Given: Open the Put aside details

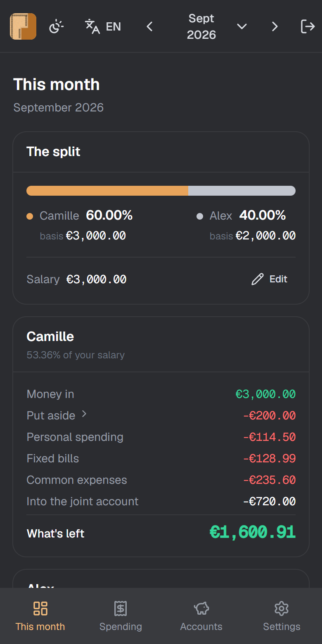Looking at the screenshot, I should (x=51, y=416).
